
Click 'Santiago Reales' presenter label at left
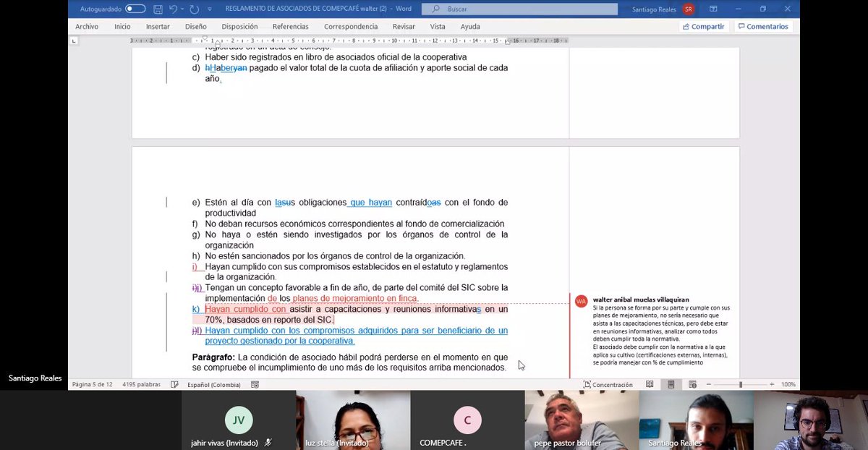coord(35,378)
